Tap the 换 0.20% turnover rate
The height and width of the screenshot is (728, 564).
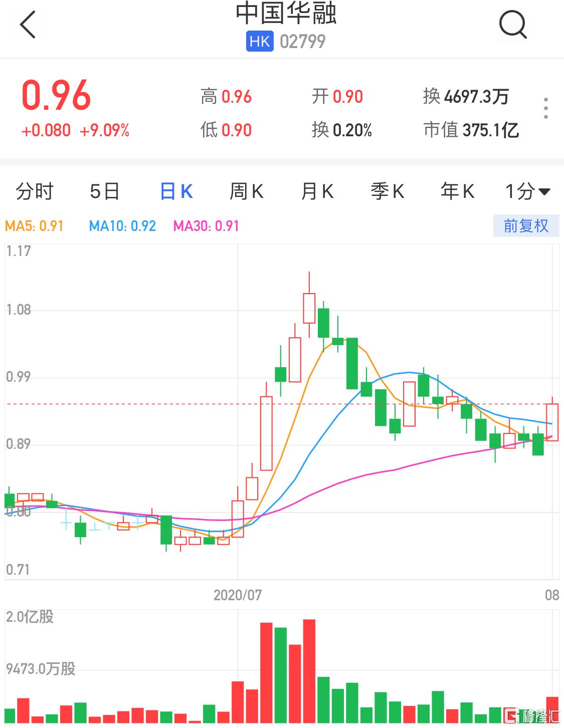(x=342, y=130)
